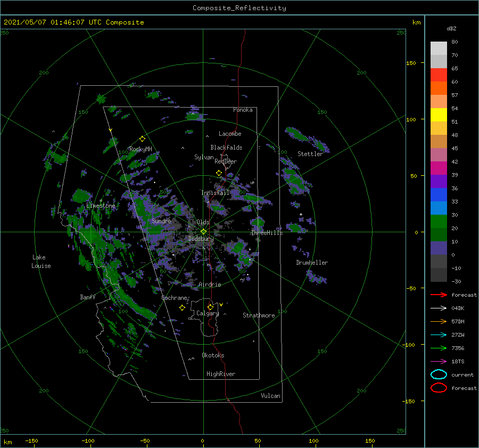This screenshot has height=448, width=479.
Task: Click the white plus marker northeast of Drumheller
Action: coord(301,214)
